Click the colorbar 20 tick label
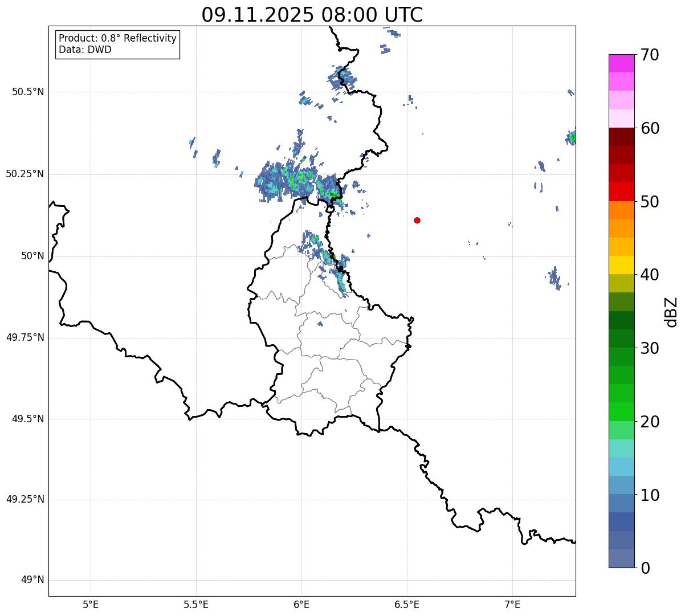 [x=650, y=422]
